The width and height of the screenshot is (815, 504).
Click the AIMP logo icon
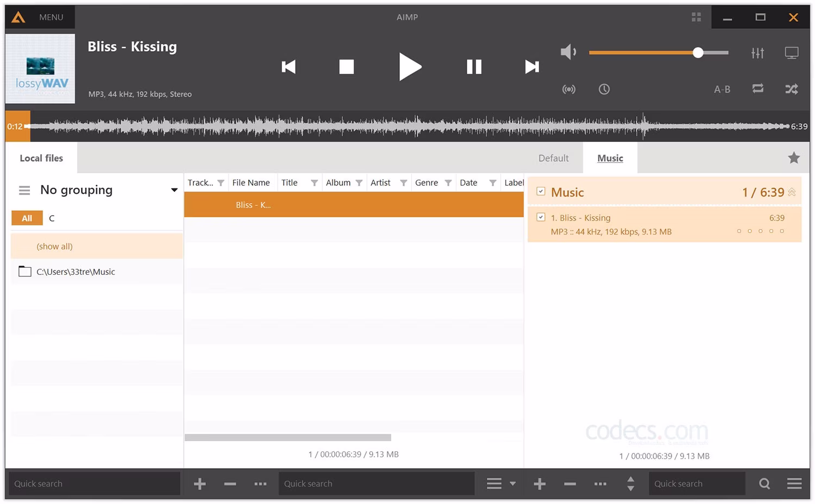click(18, 17)
